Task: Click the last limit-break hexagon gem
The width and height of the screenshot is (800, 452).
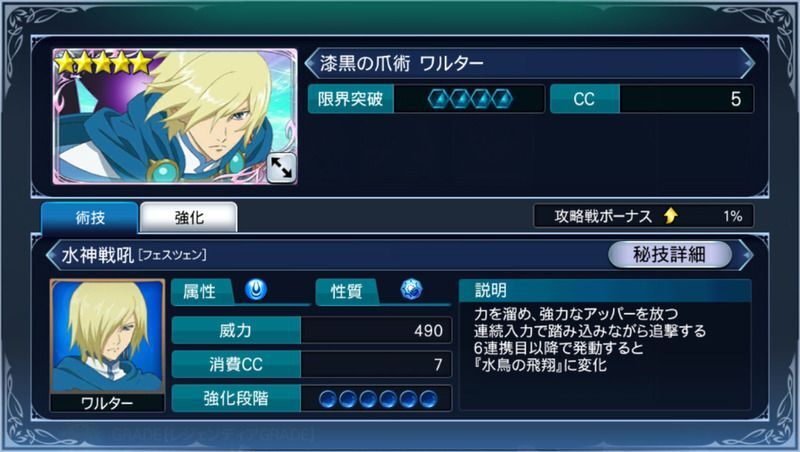Action: point(502,98)
